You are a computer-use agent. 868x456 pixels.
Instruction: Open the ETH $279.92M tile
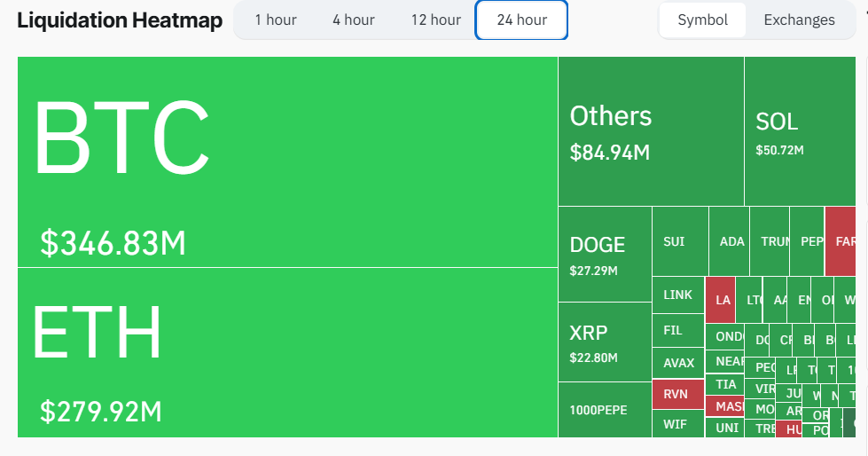click(287, 352)
